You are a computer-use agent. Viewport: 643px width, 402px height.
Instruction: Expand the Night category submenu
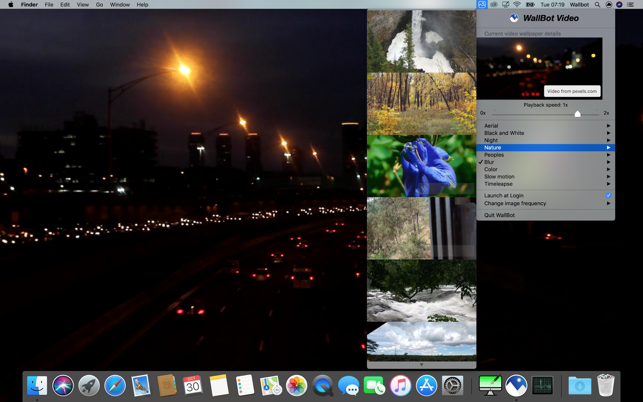pos(545,140)
